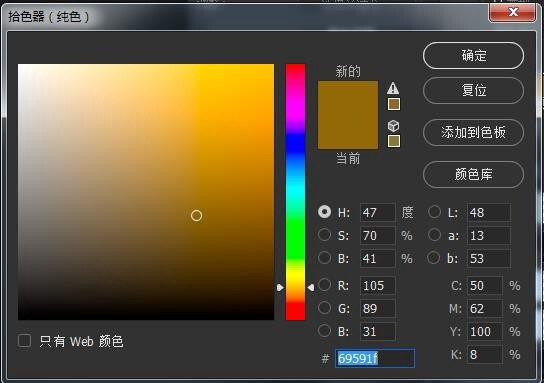Click the R field showing 105
Image resolution: width=544 pixels, height=383 pixels.
pyautogui.click(x=377, y=286)
